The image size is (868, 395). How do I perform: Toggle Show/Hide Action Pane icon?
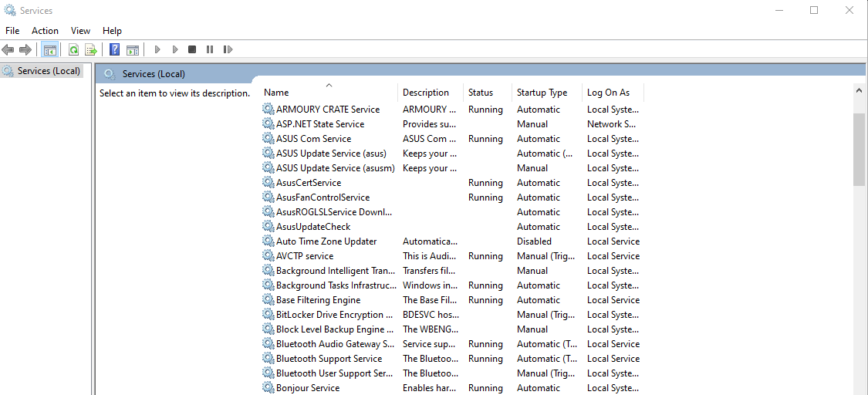132,50
